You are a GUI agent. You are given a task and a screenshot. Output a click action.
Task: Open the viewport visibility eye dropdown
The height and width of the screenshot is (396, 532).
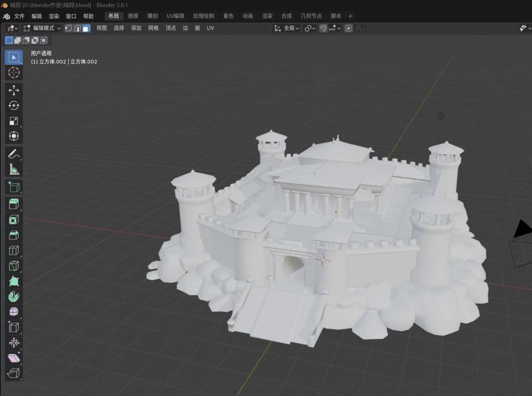[525, 29]
